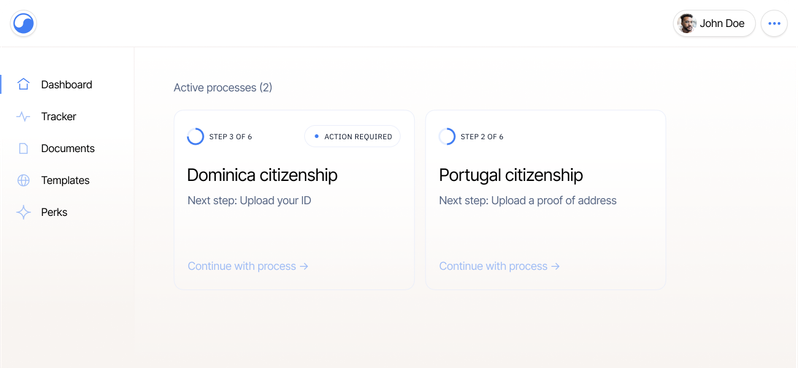
Task: Click the Action Required badge
Action: click(x=352, y=136)
